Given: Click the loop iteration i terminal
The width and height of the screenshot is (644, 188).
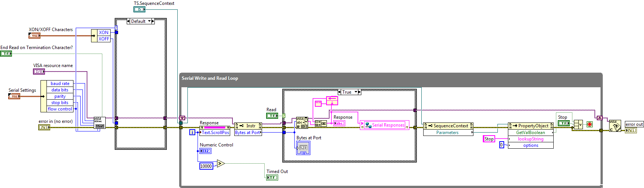Looking at the screenshot, I should click(192, 132).
